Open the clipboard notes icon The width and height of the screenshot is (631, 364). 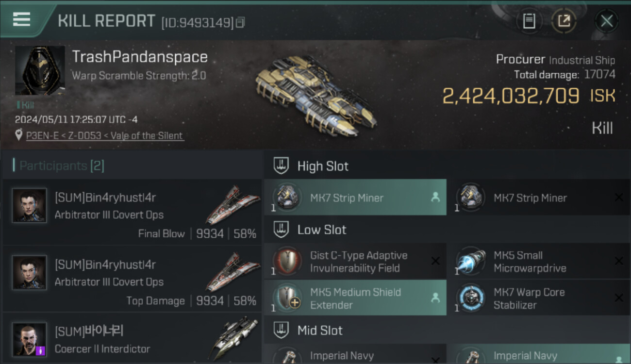coord(529,21)
